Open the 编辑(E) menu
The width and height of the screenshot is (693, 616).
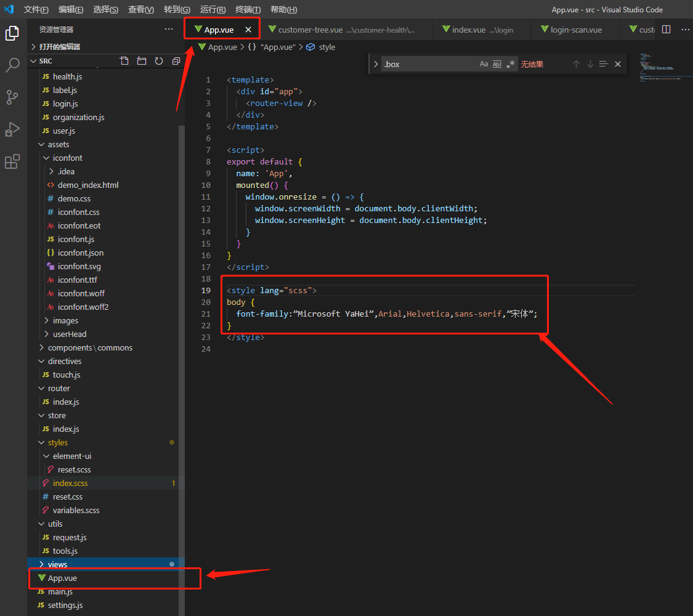tap(71, 9)
